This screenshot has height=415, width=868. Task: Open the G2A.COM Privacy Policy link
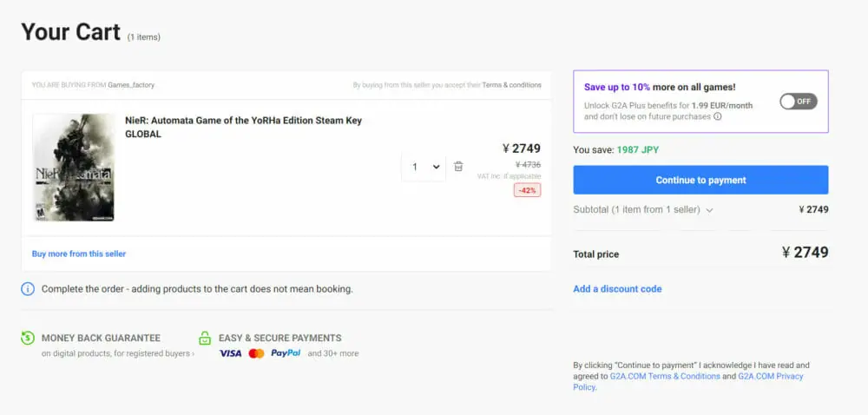click(770, 376)
